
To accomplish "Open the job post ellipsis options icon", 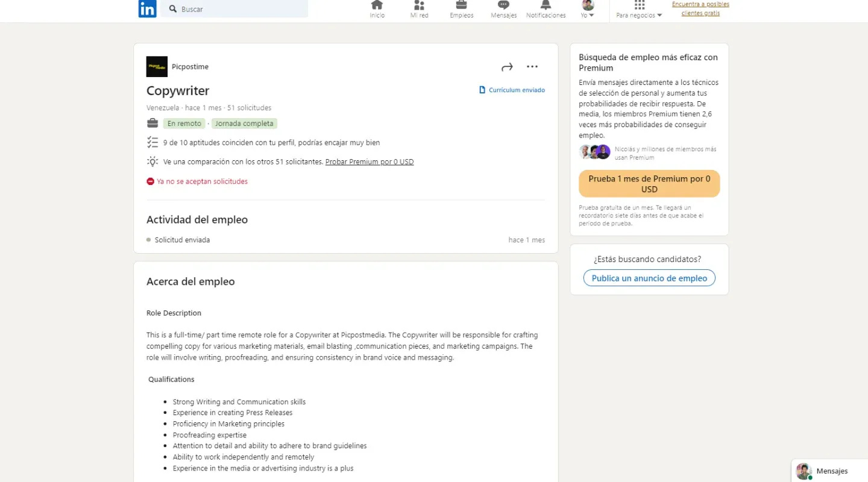I will (532, 66).
